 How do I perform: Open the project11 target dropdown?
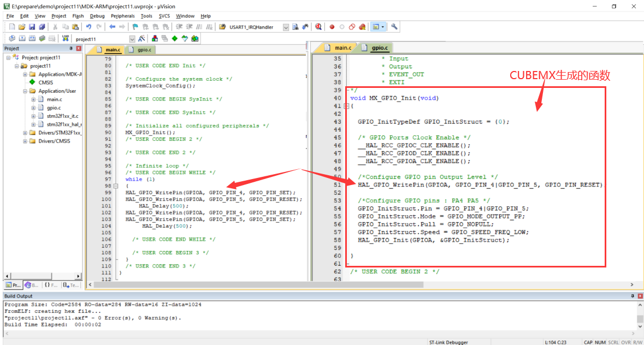[132, 39]
